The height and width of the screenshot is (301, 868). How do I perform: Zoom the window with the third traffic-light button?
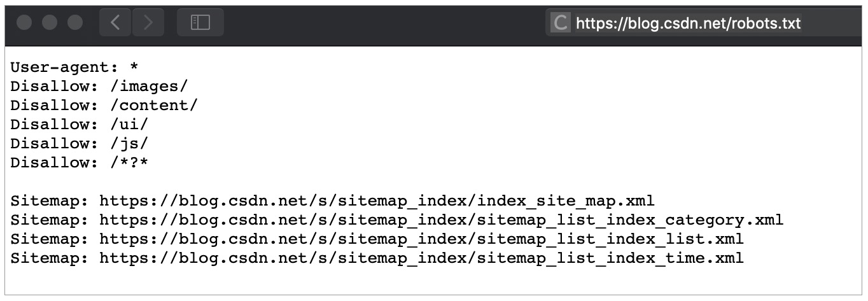pos(75,23)
